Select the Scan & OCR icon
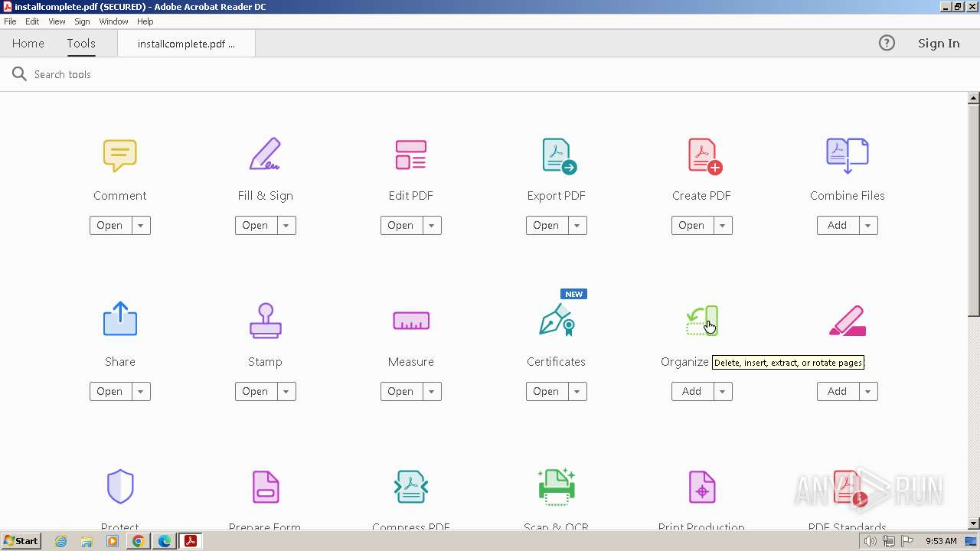 pyautogui.click(x=557, y=487)
